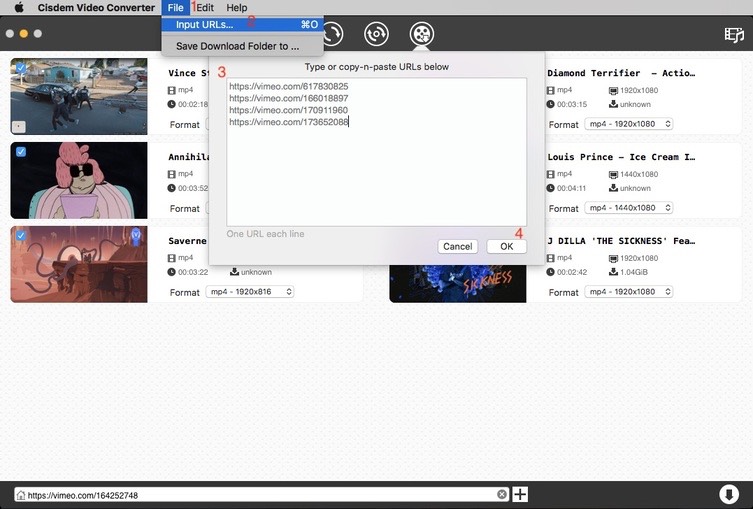Click the 'Type or copy-n-paste URLs below' heading

(x=376, y=67)
